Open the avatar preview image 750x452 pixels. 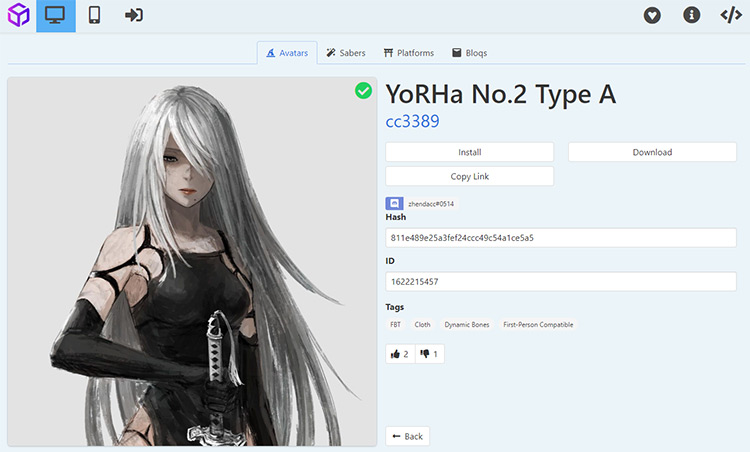[x=192, y=262]
